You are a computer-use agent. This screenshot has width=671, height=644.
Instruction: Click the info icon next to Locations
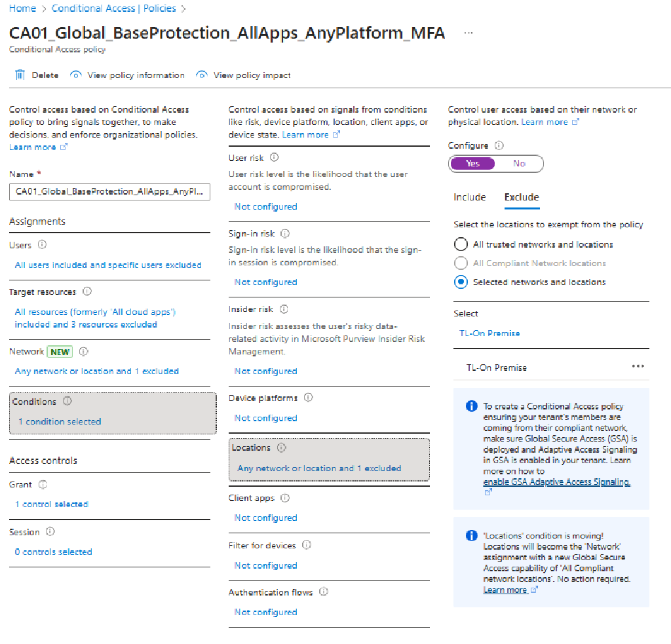(x=282, y=447)
